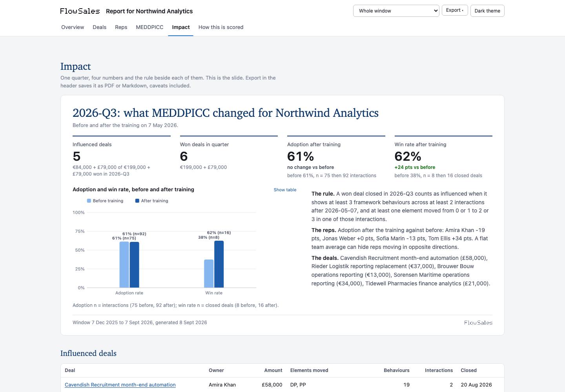Click the Won deals in quarter value 6
This screenshot has height=392, width=565.
(184, 156)
